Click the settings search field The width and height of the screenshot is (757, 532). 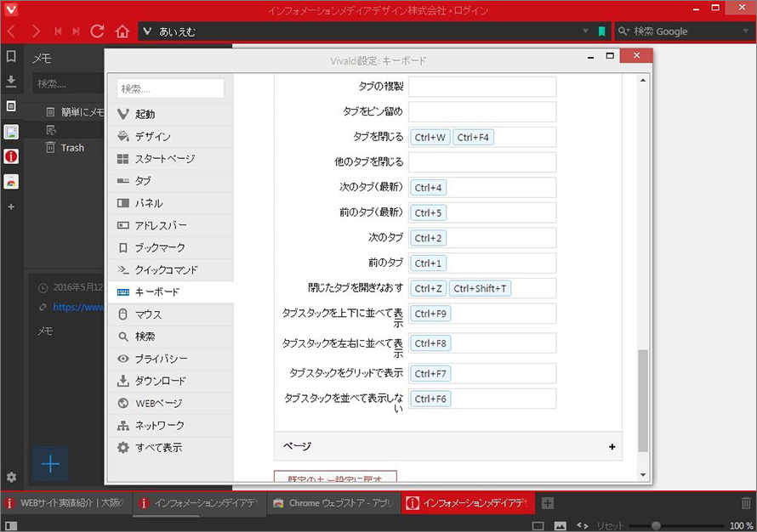(x=170, y=88)
